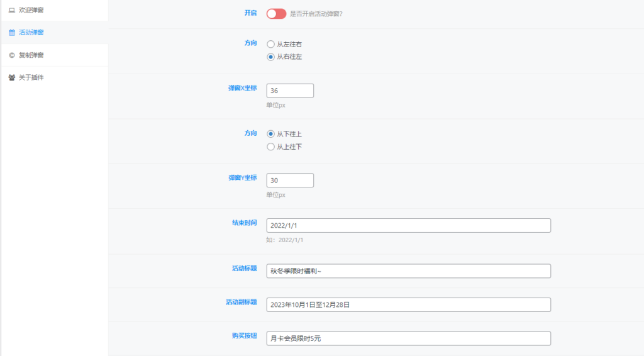The image size is (644, 356).
Task: Click the users icon beside 关于插件
Action: (x=12, y=77)
